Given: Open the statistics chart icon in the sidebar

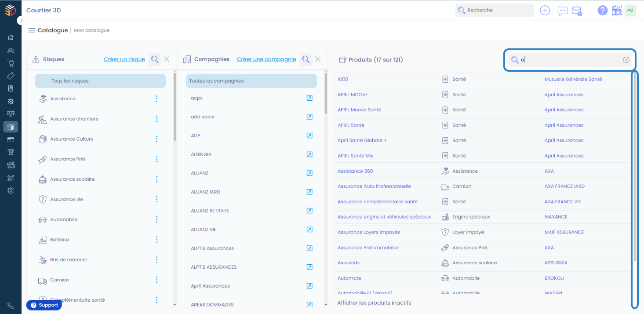Looking at the screenshot, I should (x=11, y=178).
